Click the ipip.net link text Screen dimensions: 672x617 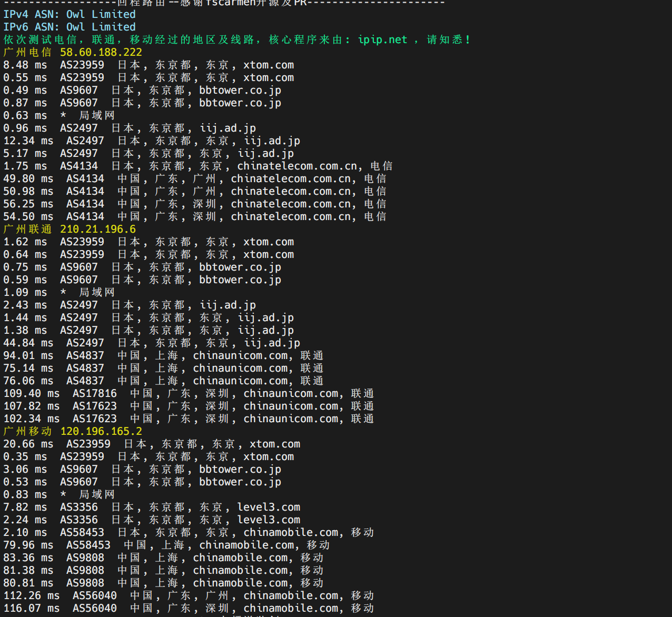[x=382, y=39]
